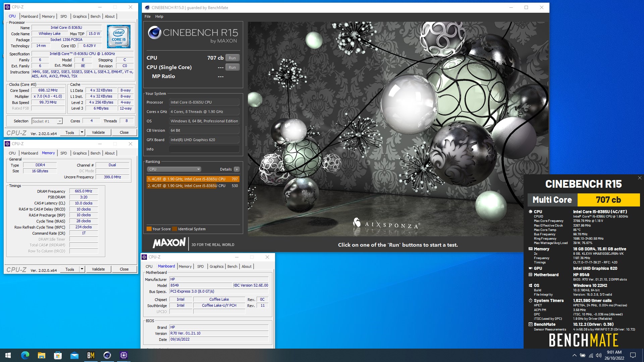Click BIOS version R70 Ver. 01.21.10 field
Screen dimensions: 644x362
click(x=219, y=333)
